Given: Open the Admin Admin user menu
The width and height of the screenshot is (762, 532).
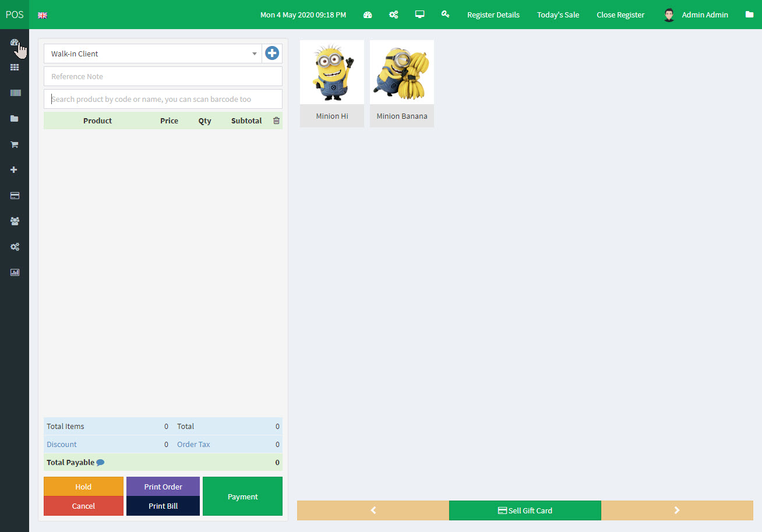Looking at the screenshot, I should click(696, 15).
